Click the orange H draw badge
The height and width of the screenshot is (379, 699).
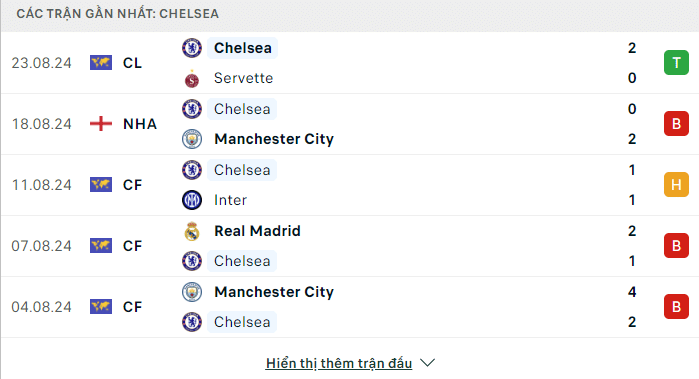[x=676, y=185]
